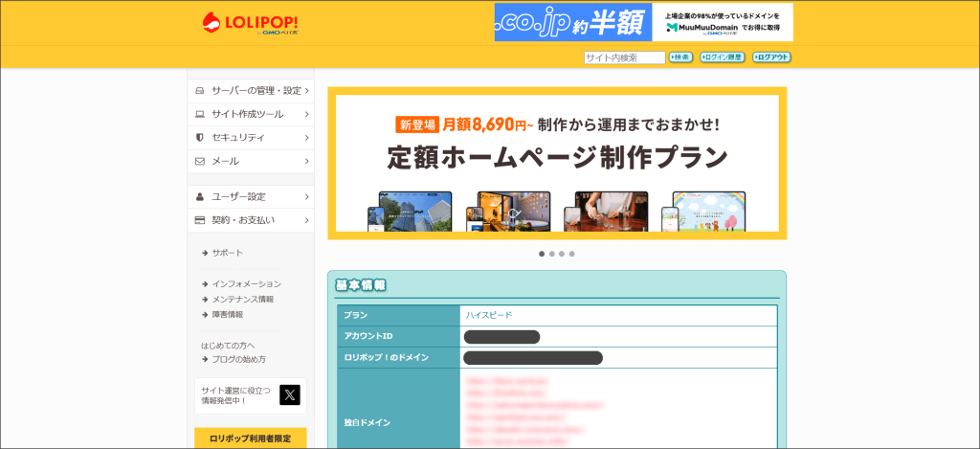Click the laptop icon beside サイト作成ツール

pos(200,114)
